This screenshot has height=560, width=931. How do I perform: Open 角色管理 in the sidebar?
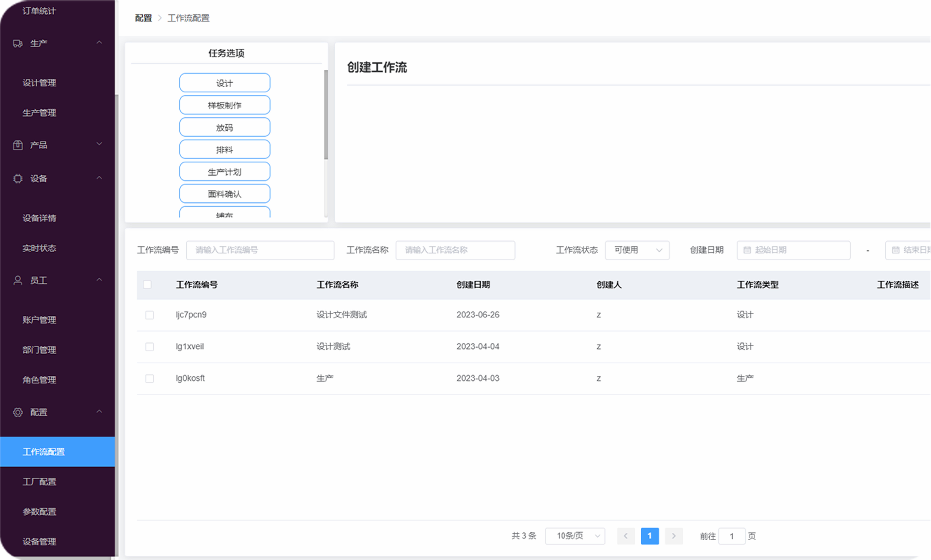[x=39, y=380]
